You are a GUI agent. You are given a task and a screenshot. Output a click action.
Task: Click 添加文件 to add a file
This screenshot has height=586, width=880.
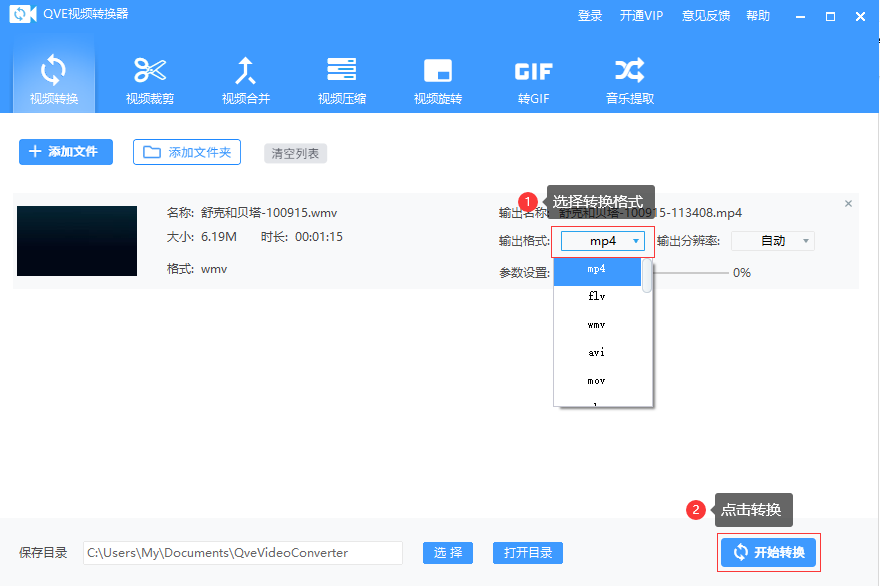(66, 152)
